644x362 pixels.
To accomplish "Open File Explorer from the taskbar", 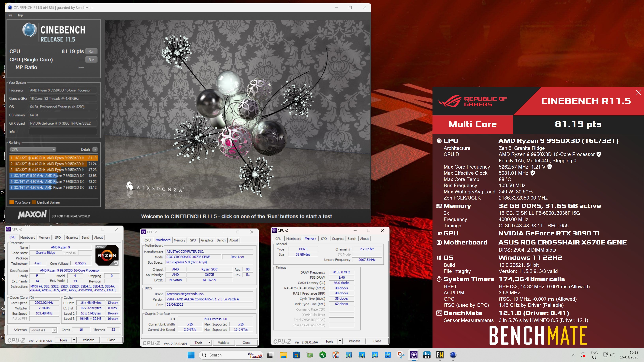I will click(x=284, y=355).
